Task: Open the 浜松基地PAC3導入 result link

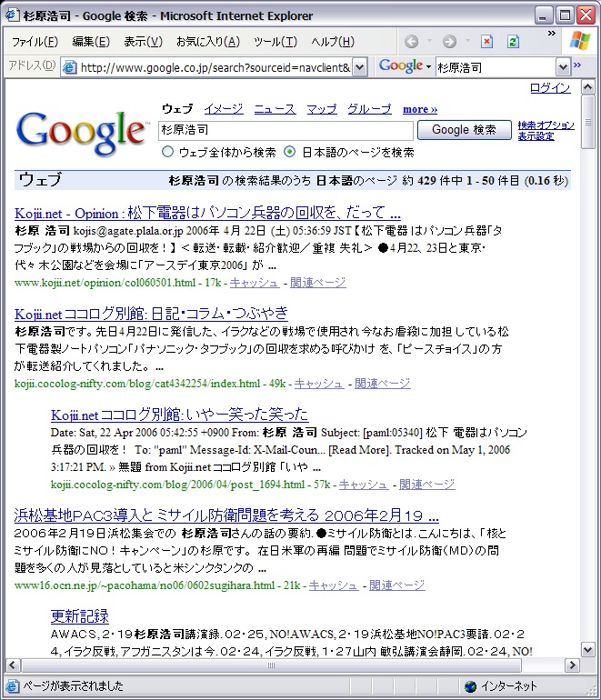Action: [226, 515]
